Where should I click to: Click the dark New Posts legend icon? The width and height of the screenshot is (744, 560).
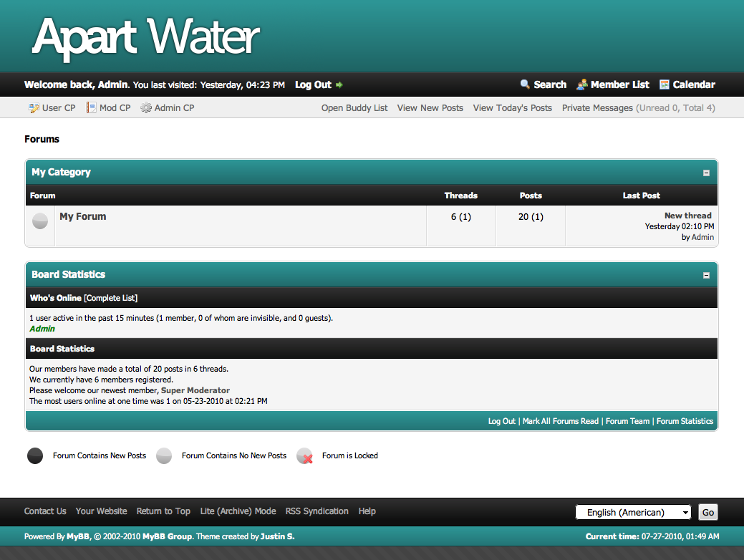click(x=35, y=455)
